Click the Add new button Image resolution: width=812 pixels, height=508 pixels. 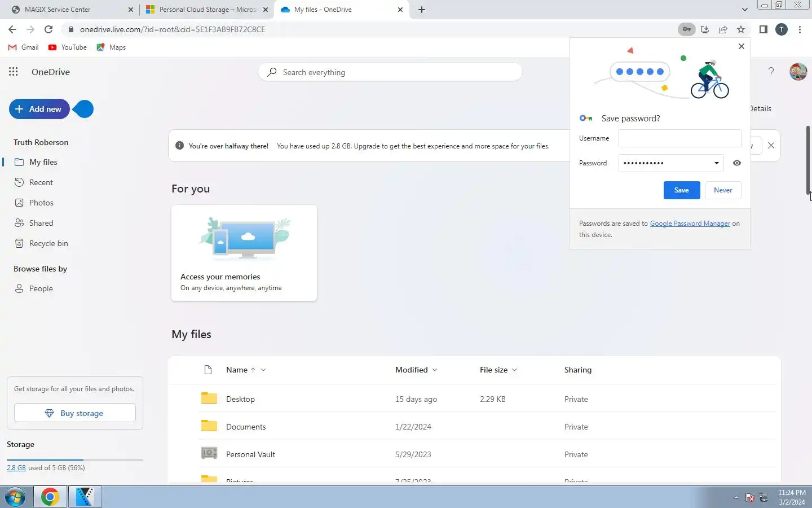39,109
